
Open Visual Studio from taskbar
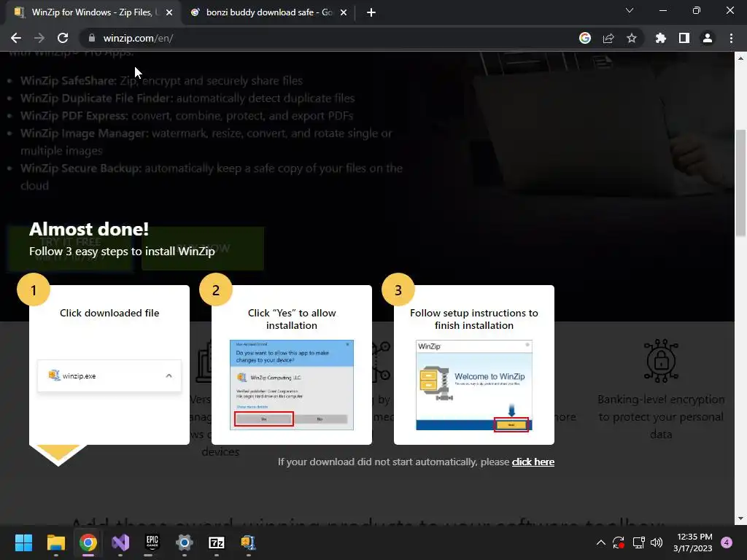coord(120,542)
